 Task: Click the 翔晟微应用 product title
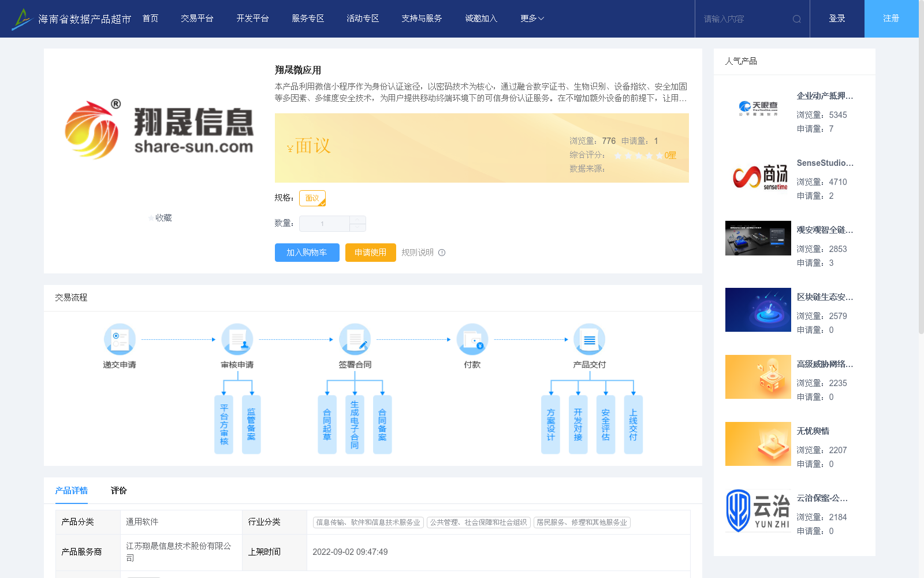(x=298, y=70)
